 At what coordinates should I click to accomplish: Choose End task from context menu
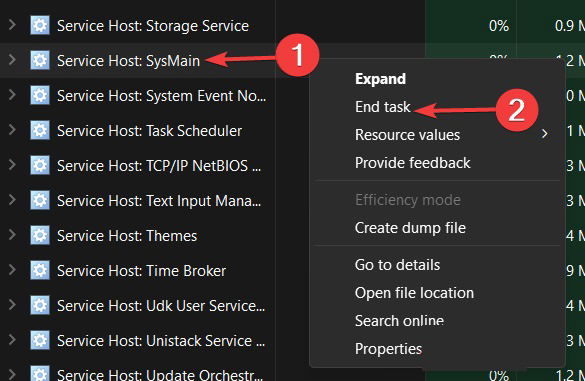pos(382,107)
